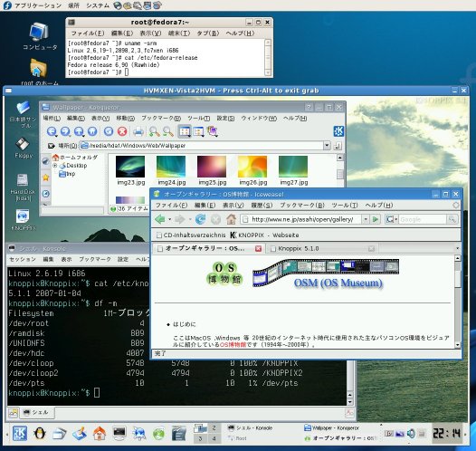The width and height of the screenshot is (476, 451).
Task: Click the red stop icon in Konqueror
Action: [x=122, y=131]
